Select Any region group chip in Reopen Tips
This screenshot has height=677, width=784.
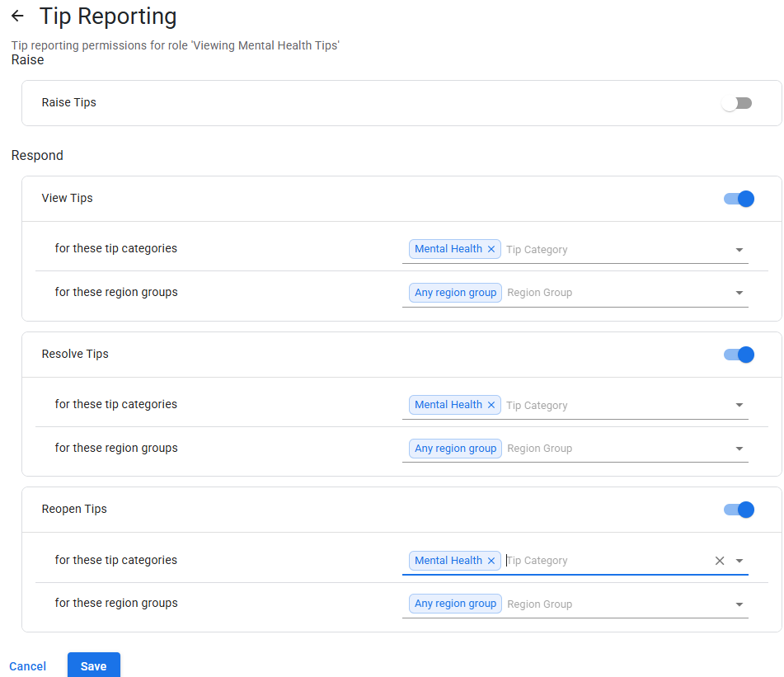(x=455, y=604)
